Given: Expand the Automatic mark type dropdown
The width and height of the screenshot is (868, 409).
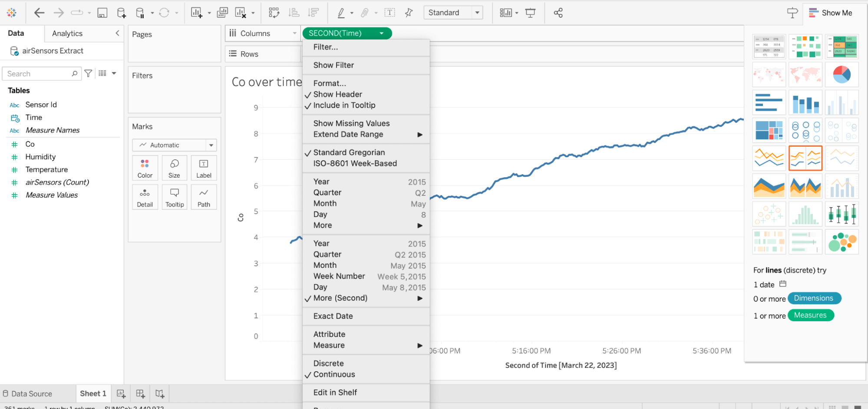Looking at the screenshot, I should click(175, 145).
